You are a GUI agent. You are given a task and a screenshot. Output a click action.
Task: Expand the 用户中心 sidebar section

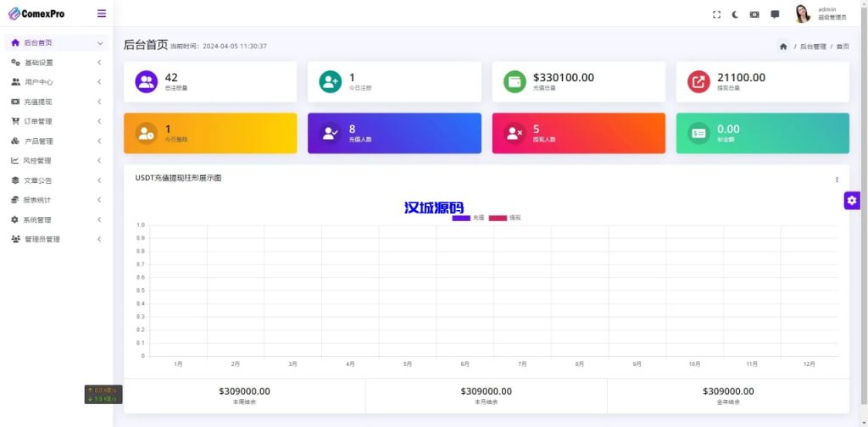click(x=55, y=82)
